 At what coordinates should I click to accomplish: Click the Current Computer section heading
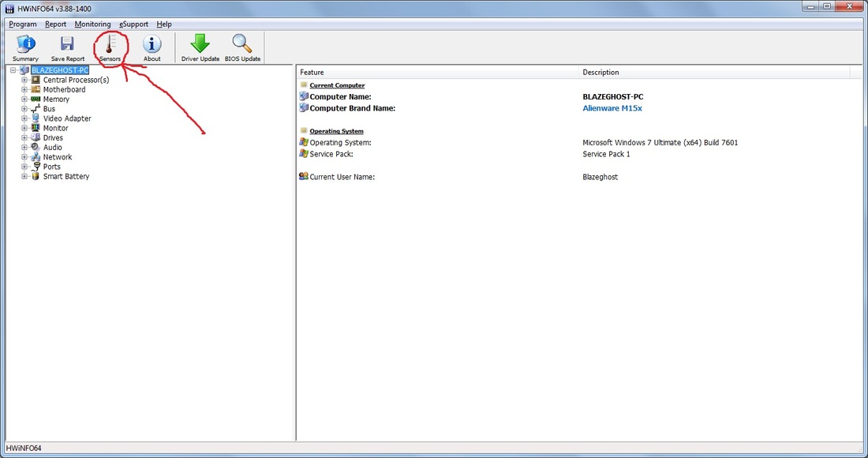pos(337,84)
